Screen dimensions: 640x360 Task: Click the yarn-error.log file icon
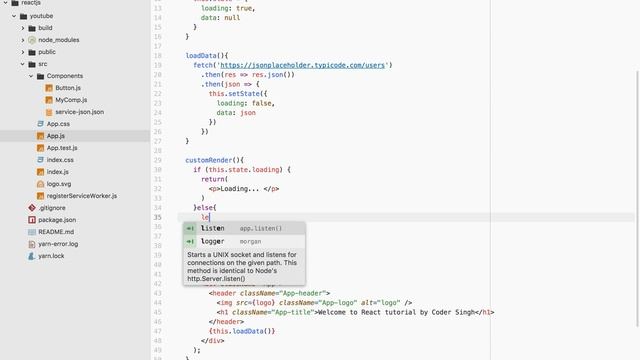32,244
